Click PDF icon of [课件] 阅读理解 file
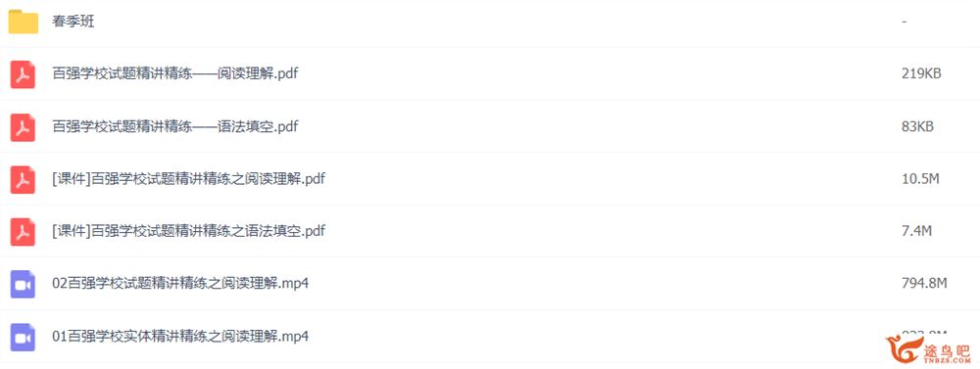This screenshot has width=980, height=369. (x=24, y=180)
